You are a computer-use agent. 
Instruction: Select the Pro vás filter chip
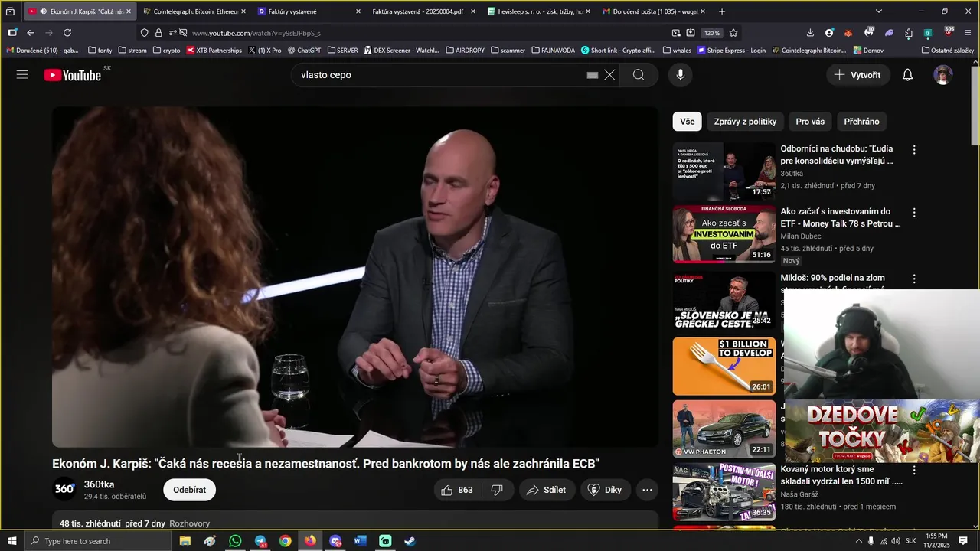(x=810, y=122)
